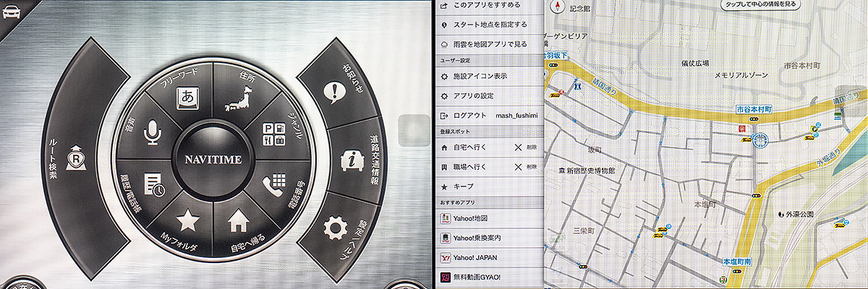Tap 記念館 label on the map
The width and height of the screenshot is (868, 289).
580,9
